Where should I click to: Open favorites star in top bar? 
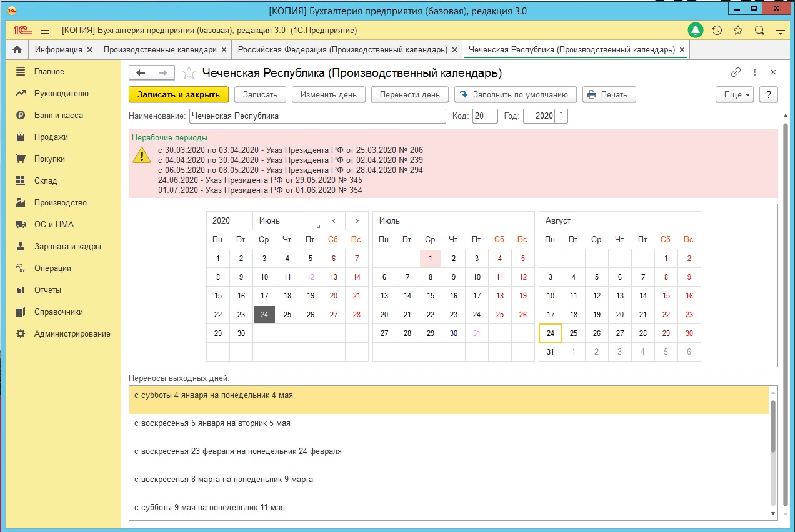[738, 30]
